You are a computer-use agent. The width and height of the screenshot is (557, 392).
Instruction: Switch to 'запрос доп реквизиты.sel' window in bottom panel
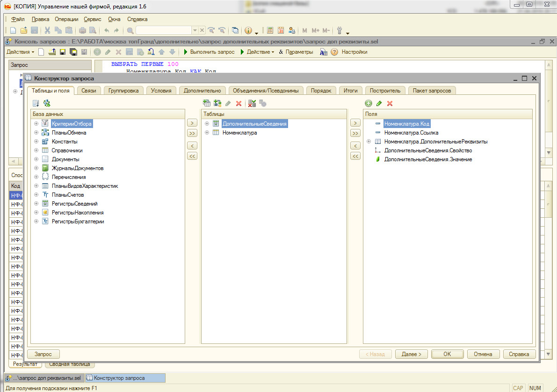[x=44, y=378]
